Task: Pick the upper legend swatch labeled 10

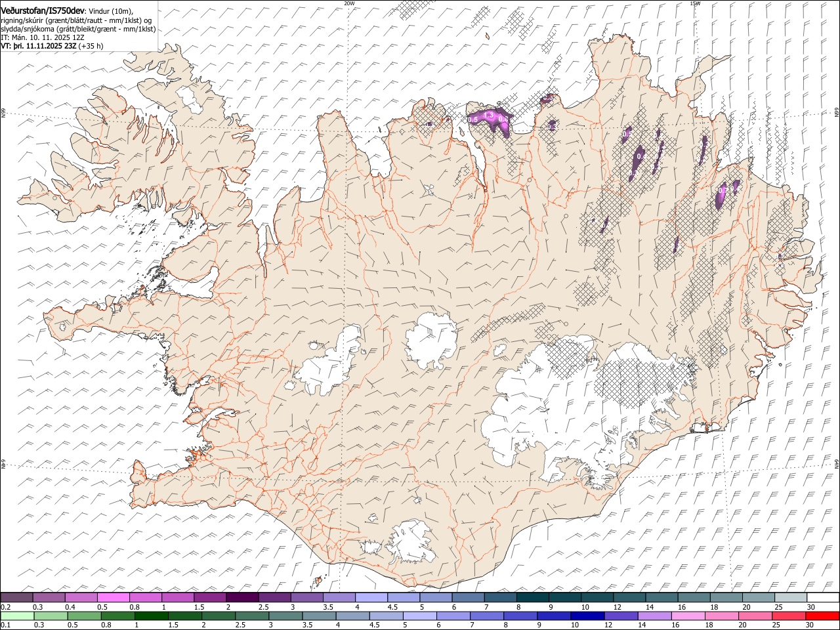Action: click(x=597, y=597)
